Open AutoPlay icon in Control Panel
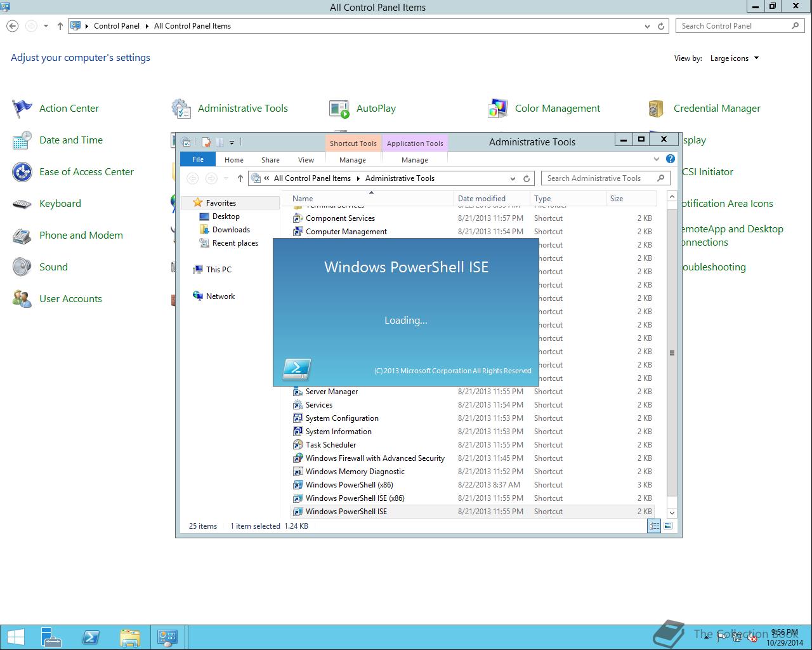This screenshot has height=650, width=812. click(339, 109)
